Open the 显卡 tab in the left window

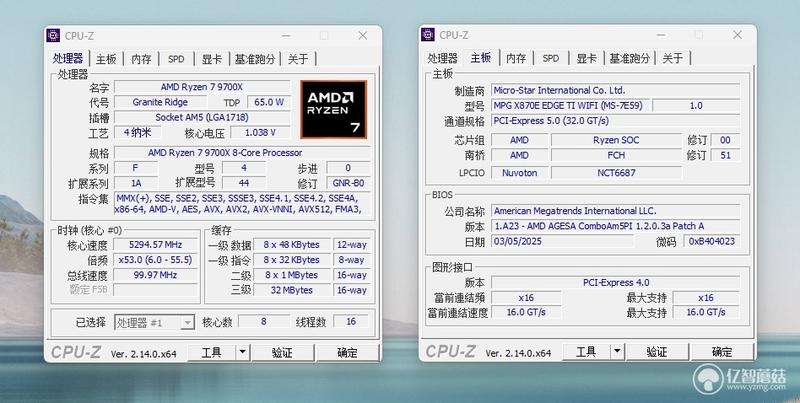coord(212,59)
